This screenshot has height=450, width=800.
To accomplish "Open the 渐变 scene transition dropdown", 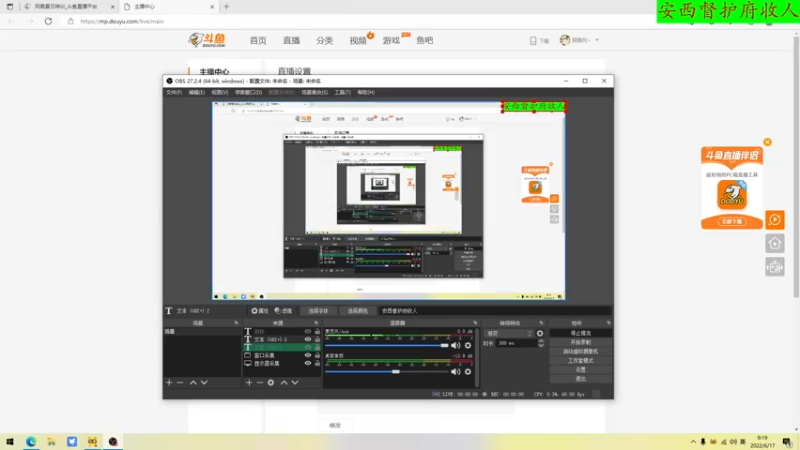I will pyautogui.click(x=508, y=333).
